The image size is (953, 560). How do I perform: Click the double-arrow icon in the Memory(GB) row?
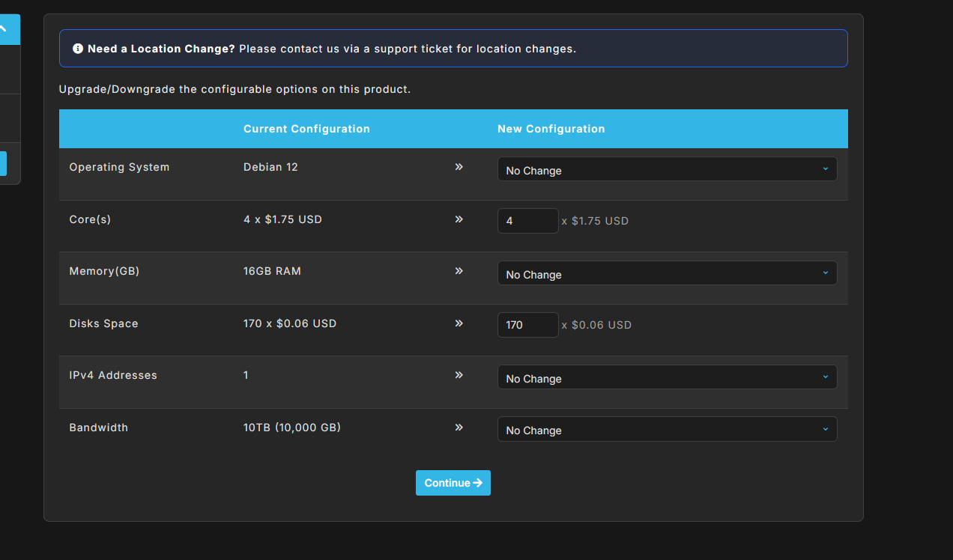[459, 271]
